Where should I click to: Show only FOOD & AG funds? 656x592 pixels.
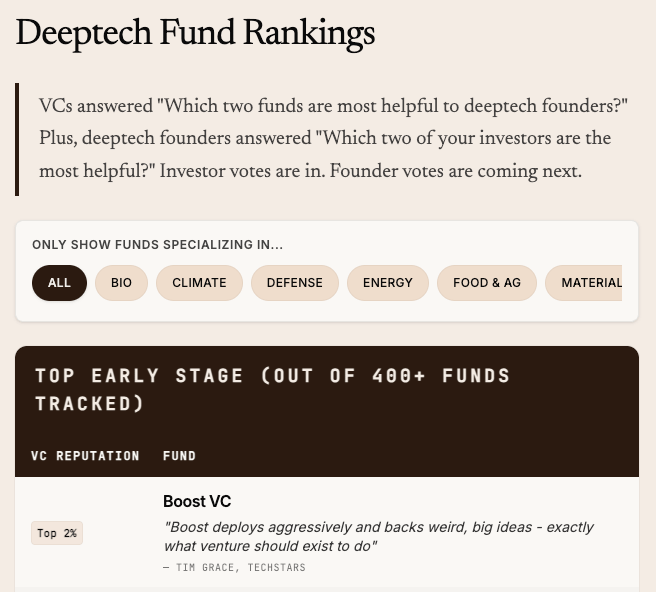click(487, 283)
